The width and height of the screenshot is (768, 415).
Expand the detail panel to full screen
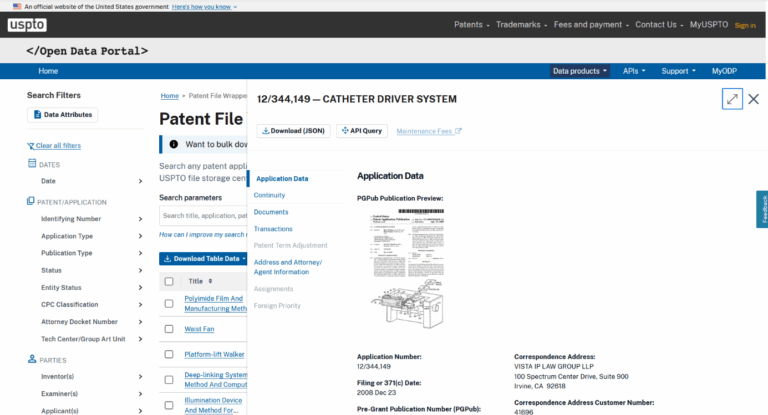pos(732,99)
